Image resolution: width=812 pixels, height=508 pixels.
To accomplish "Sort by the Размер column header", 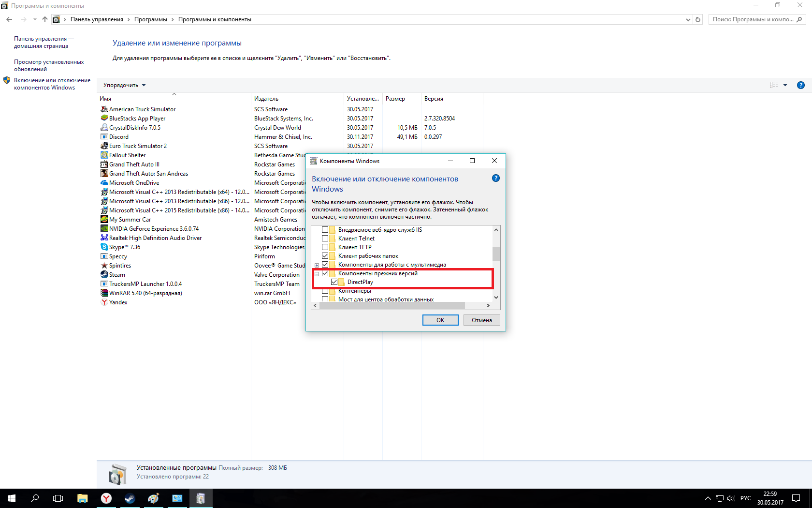I will point(402,99).
